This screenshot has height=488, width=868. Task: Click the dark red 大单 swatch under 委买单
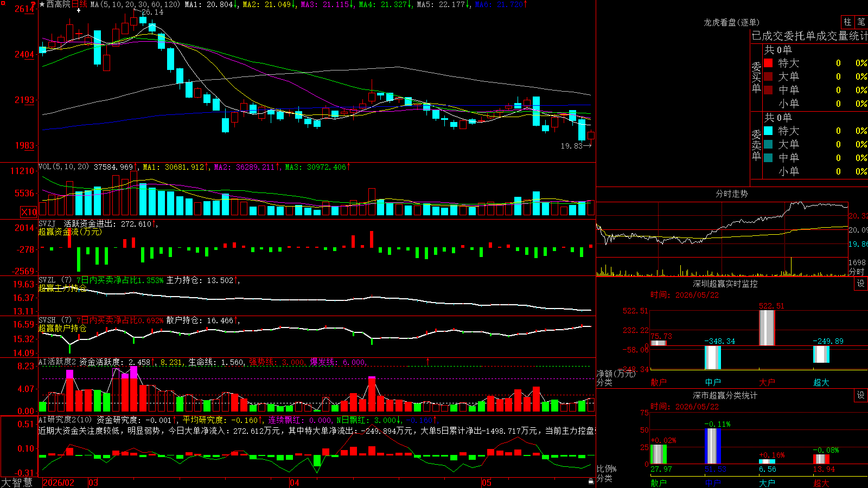click(x=768, y=76)
